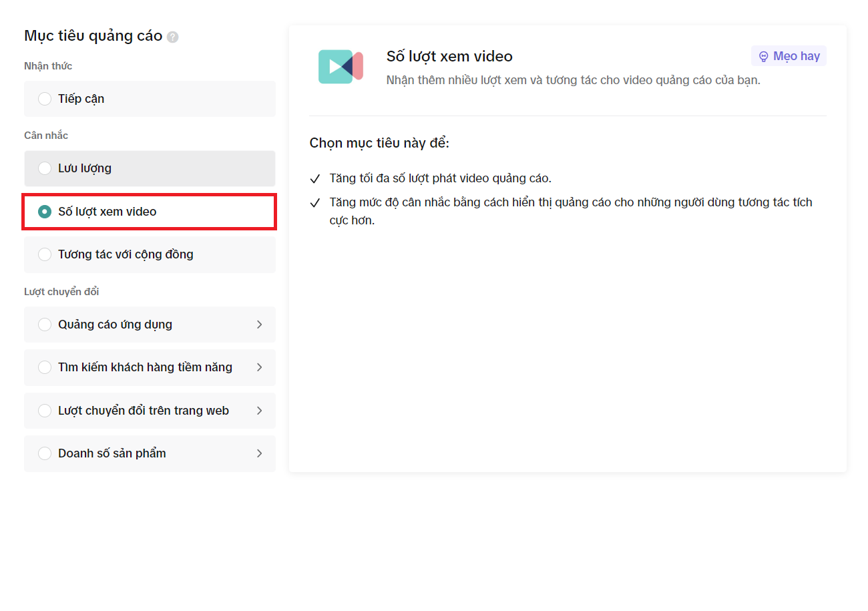This screenshot has height=611, width=868.
Task: Expand Tìm kiếm khách hàng tiềm năng chevron
Action: point(260,367)
